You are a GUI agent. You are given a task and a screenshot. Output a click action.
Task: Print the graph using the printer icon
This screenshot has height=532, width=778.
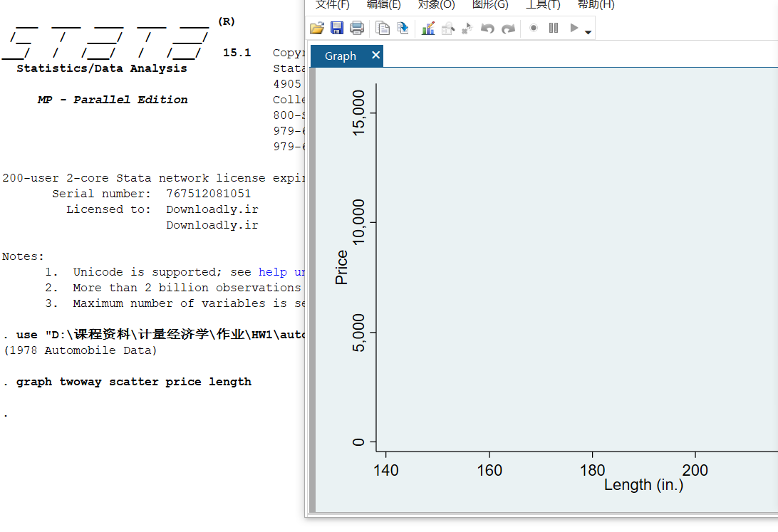[357, 28]
